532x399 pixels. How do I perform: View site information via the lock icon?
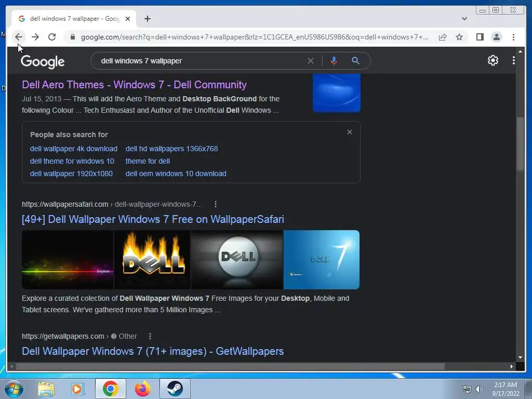point(72,37)
